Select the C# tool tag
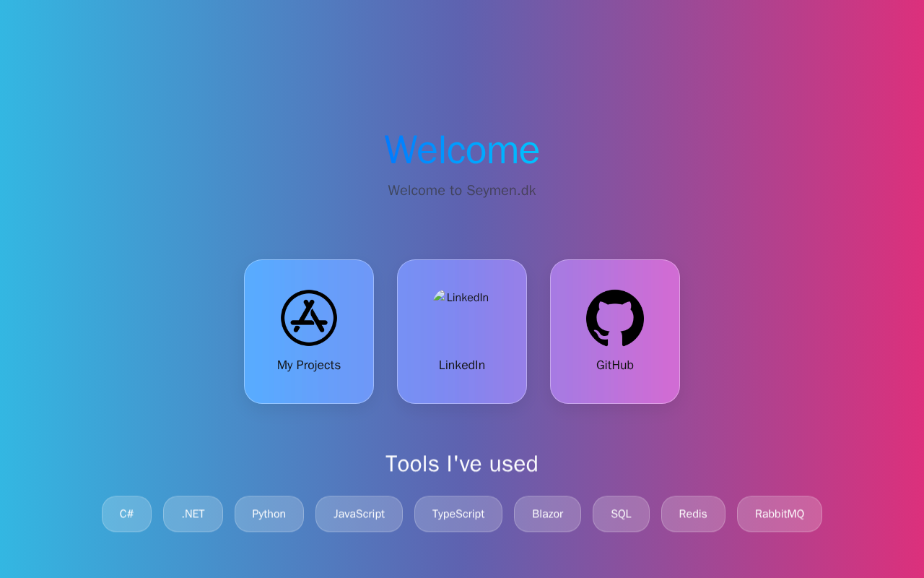Viewport: 924px width, 578px height. 127,514
